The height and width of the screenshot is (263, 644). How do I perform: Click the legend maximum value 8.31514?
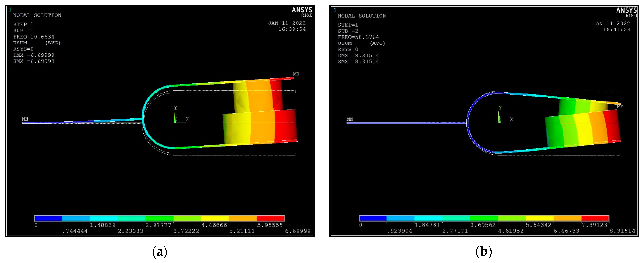(622, 231)
